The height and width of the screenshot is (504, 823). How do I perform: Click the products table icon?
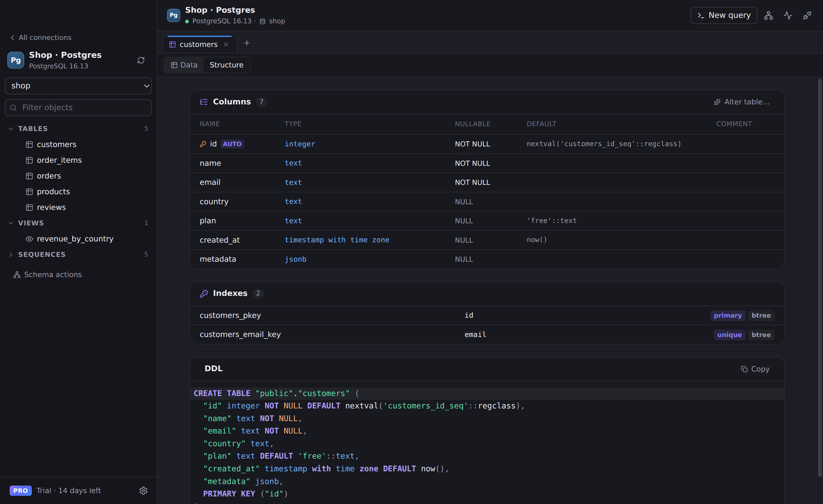[29, 192]
